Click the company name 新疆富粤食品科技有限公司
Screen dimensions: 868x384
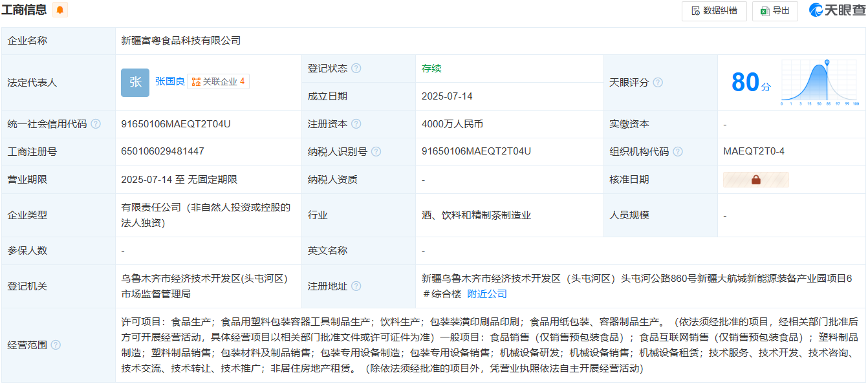181,41
